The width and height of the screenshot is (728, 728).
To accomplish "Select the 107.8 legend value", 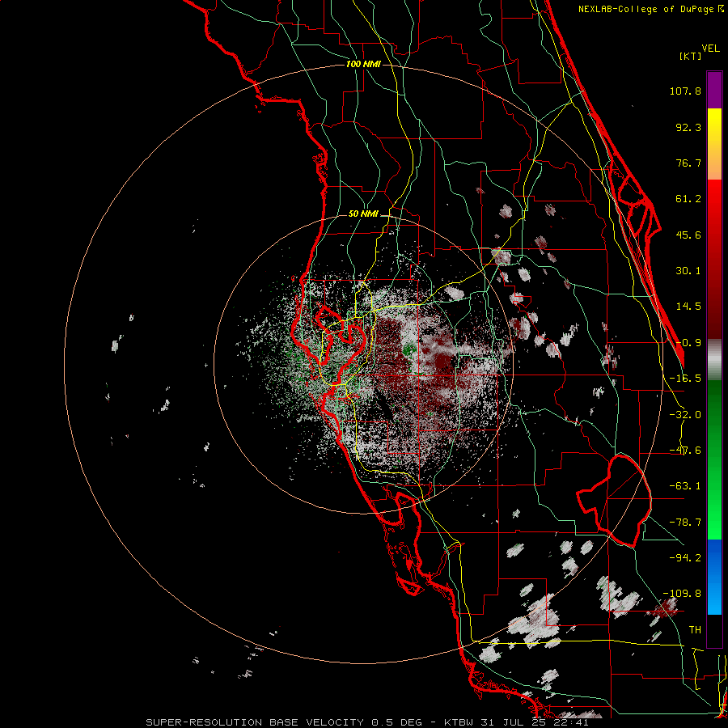I will click(x=685, y=91).
